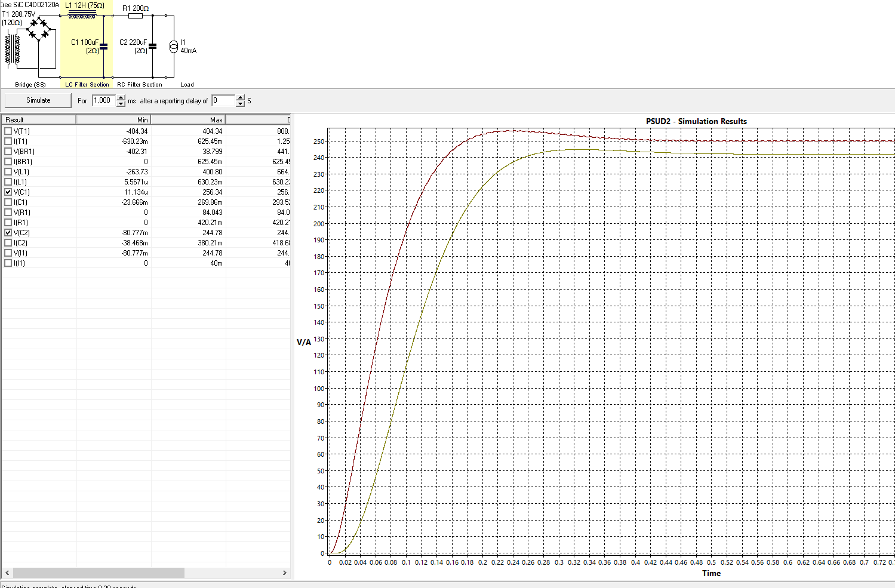Click the I(C1) min value -23.666m
The image size is (895, 588).
click(134, 202)
